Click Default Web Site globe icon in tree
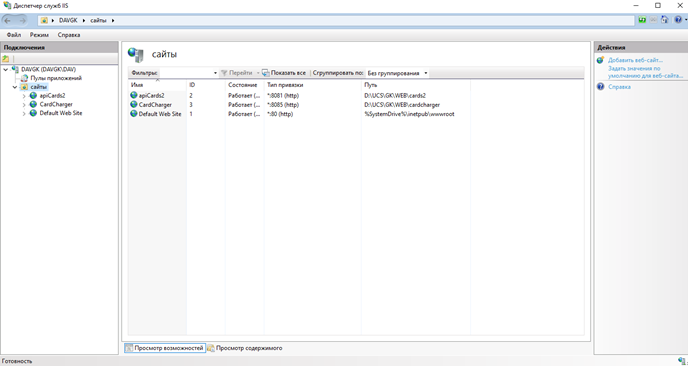This screenshot has width=688, height=366. (x=33, y=113)
